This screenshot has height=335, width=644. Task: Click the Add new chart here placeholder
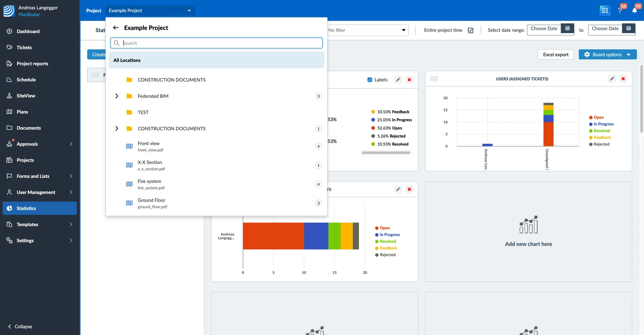(x=528, y=232)
